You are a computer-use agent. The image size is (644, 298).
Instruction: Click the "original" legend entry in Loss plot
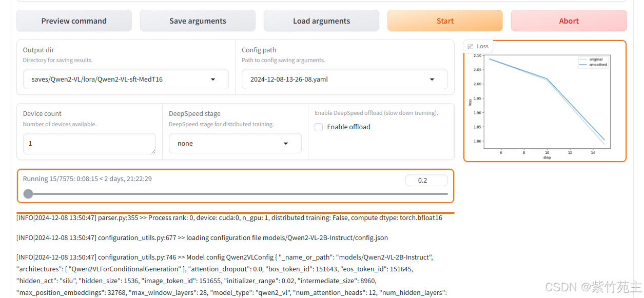(591, 59)
